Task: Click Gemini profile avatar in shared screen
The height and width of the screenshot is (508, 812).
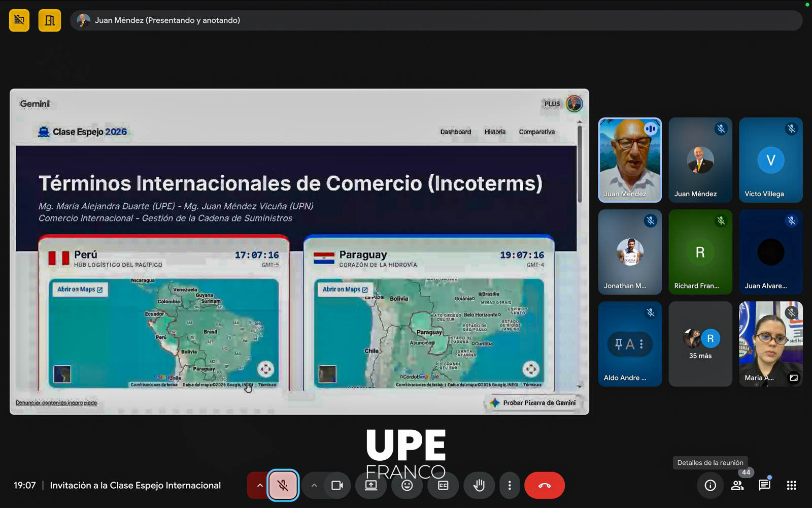Action: click(574, 104)
